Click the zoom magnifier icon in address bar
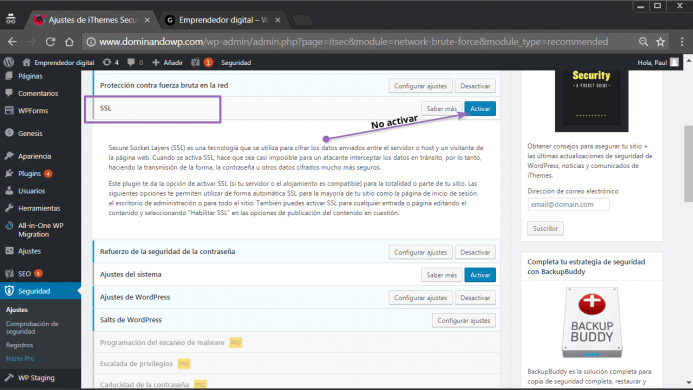Screen dimensions: 693x390 coord(643,42)
